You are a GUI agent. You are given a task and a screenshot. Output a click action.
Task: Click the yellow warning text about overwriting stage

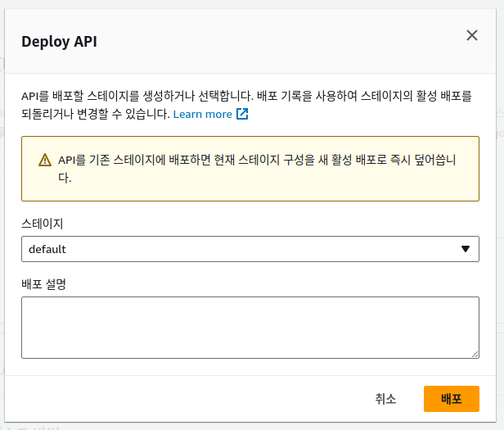(x=257, y=169)
